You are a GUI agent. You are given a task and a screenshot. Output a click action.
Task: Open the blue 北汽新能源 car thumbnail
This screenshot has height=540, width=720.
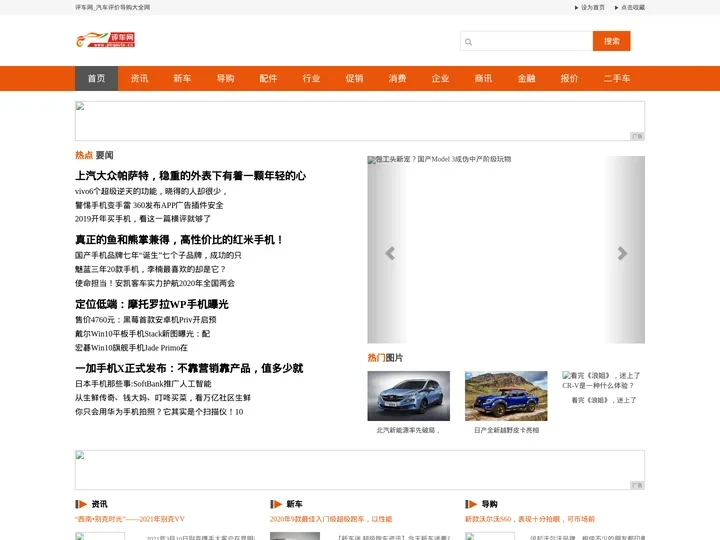coord(409,396)
